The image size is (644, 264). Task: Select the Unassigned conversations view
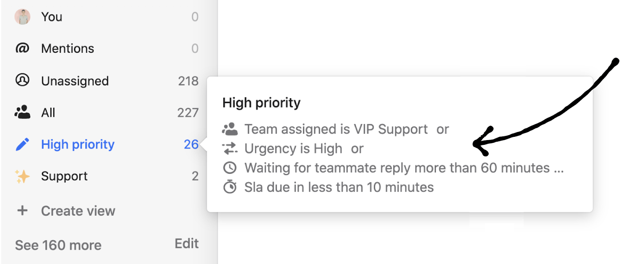(x=75, y=81)
